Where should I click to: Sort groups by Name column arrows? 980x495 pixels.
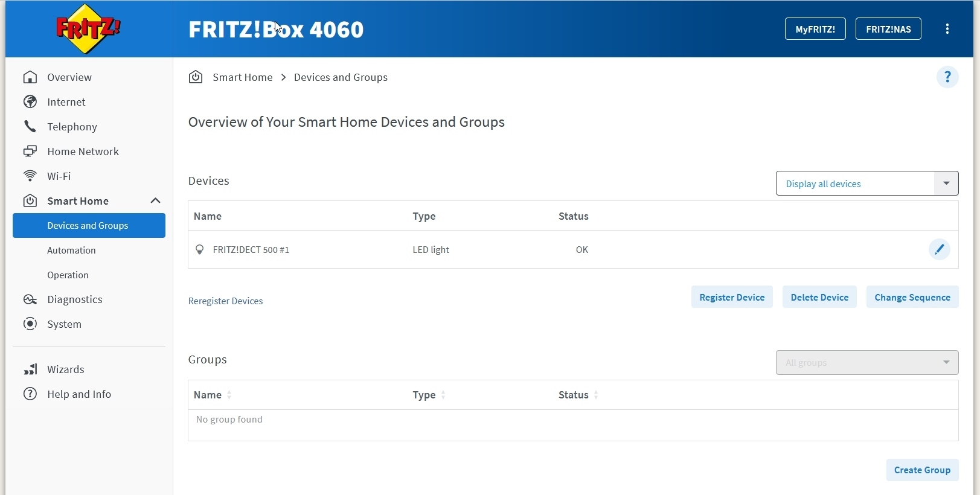point(229,395)
